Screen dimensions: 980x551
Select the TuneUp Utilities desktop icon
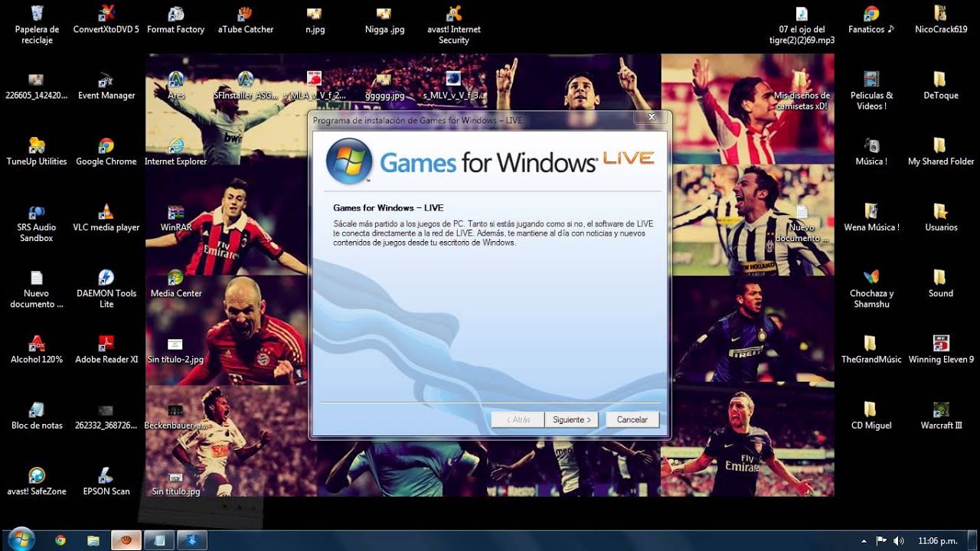[x=37, y=152]
